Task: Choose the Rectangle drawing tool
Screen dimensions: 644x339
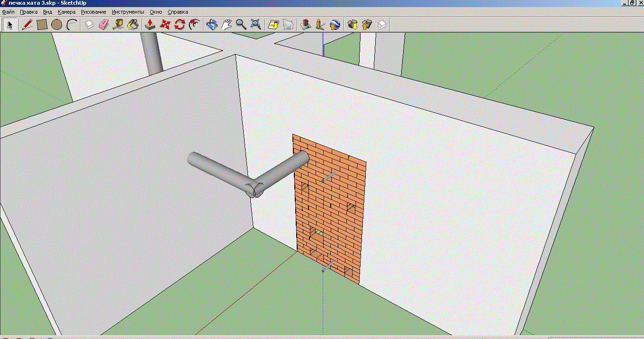Action: coord(42,25)
